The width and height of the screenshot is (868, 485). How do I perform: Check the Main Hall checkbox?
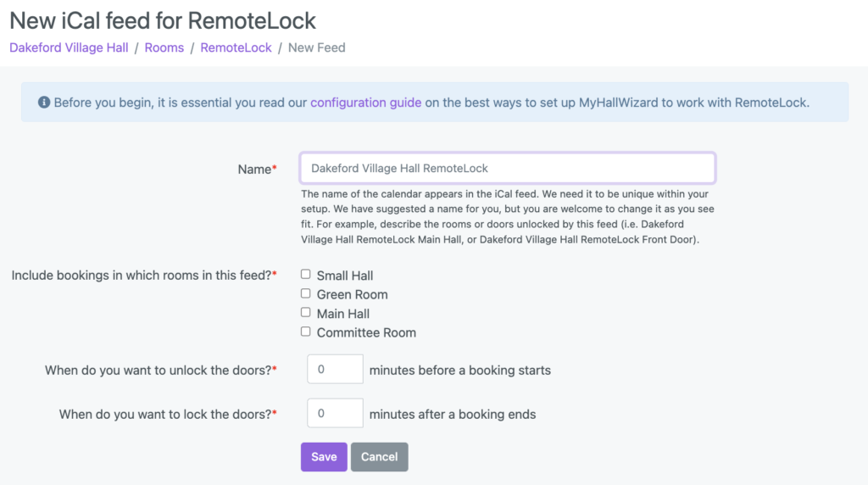pos(305,312)
